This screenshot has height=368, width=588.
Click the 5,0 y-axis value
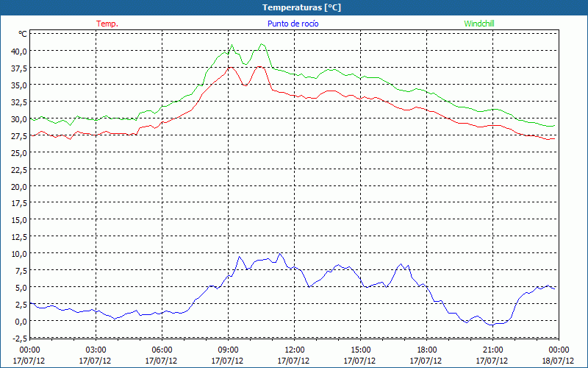point(21,288)
